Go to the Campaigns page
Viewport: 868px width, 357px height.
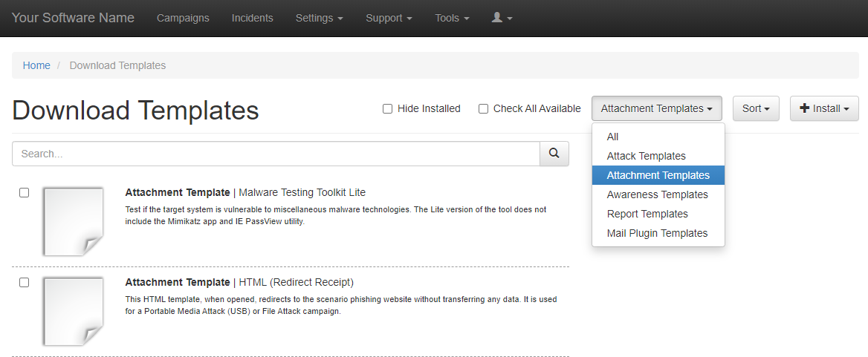183,18
